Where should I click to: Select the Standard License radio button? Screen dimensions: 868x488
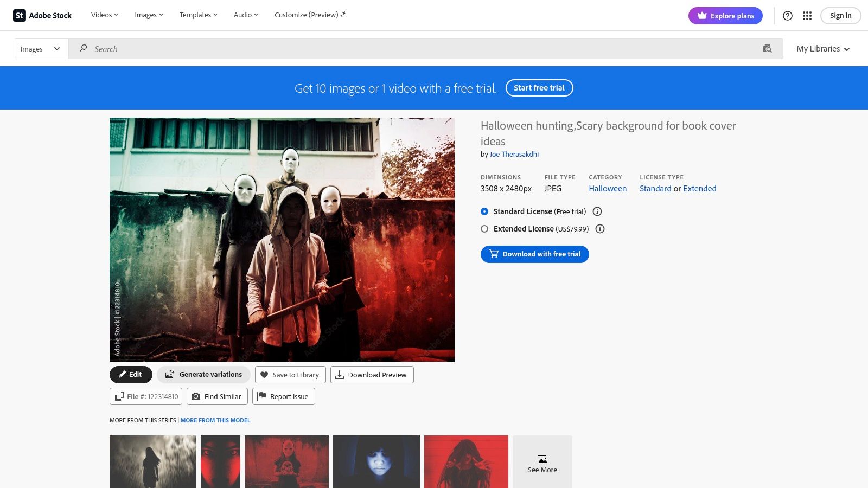point(484,211)
